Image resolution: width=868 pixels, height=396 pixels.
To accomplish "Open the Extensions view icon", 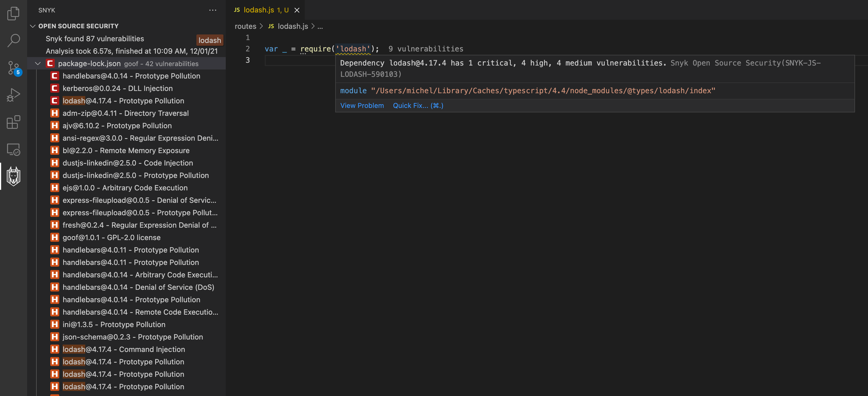I will [x=14, y=122].
